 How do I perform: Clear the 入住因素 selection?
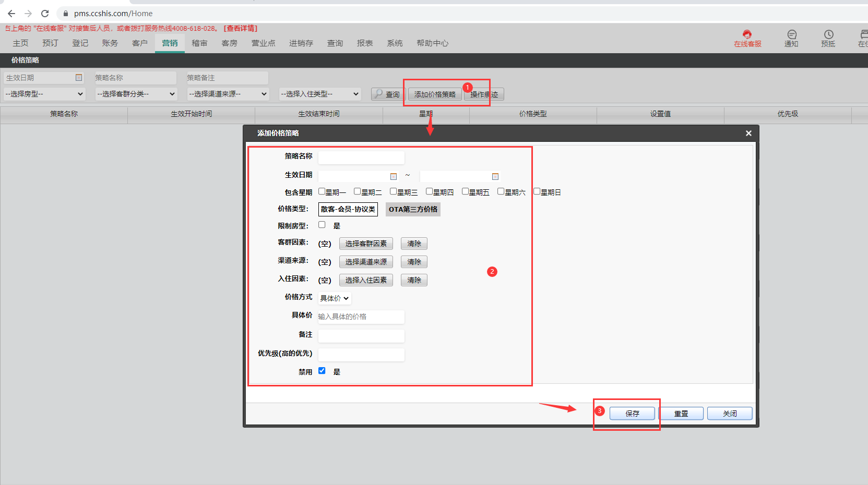[414, 280]
